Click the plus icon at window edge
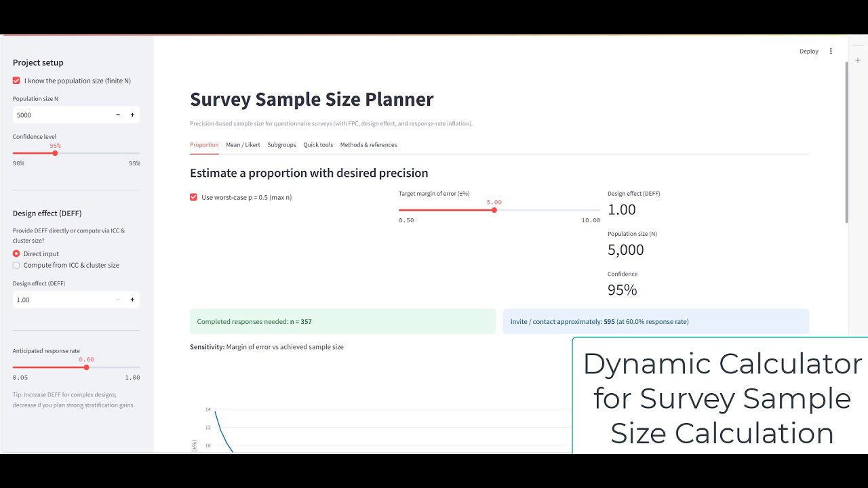 click(x=858, y=60)
